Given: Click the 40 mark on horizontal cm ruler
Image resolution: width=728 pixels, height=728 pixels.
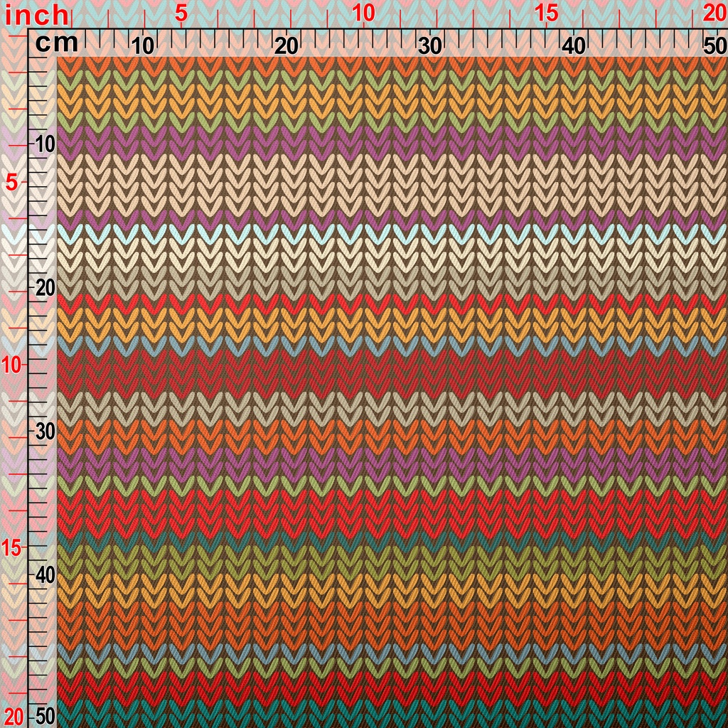Looking at the screenshot, I should click(574, 45).
